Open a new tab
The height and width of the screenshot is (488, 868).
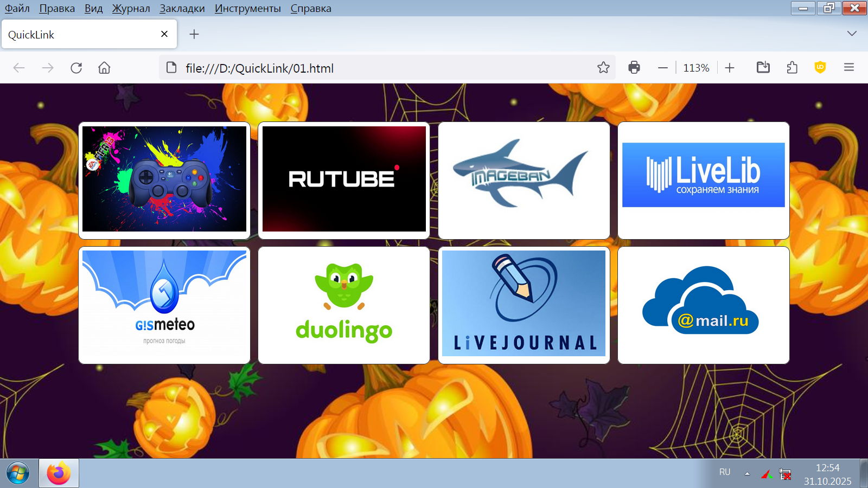pyautogui.click(x=194, y=34)
